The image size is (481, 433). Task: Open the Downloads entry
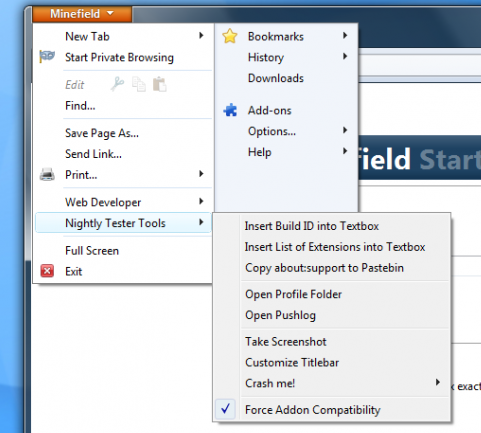coord(276,78)
